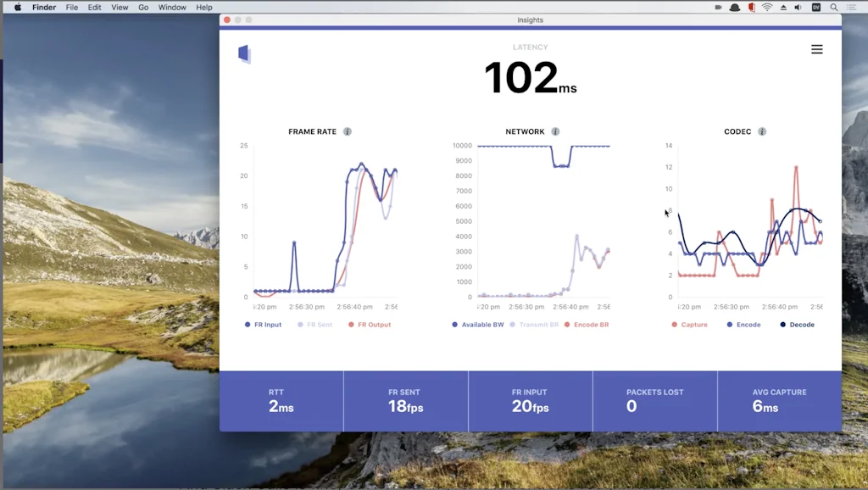868x490 pixels.
Task: Click the info icon beside CODEC
Action: click(x=762, y=131)
